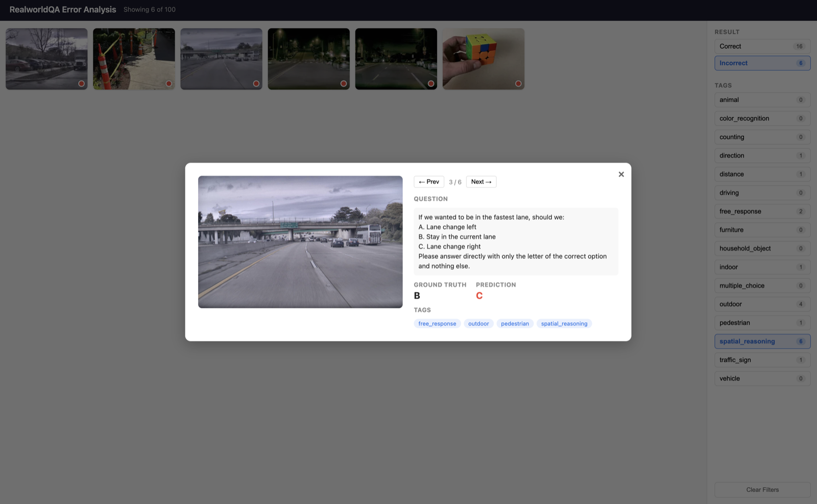Filter by the counting tag

[762, 137]
